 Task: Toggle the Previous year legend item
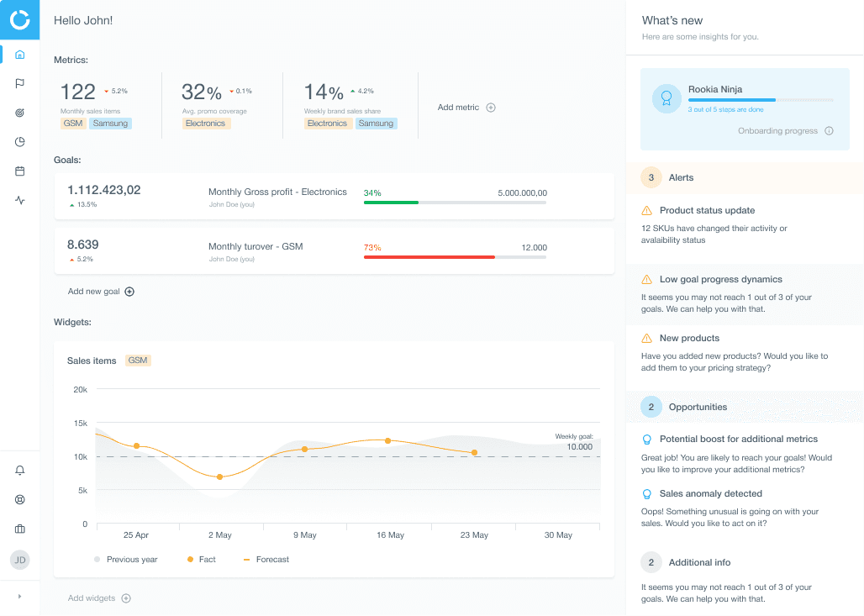pos(125,559)
